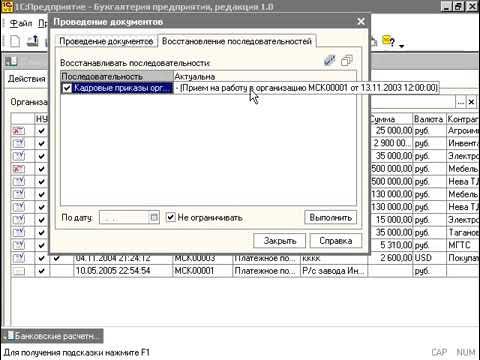
Task: Click the Сумма column header
Action: click(x=391, y=119)
